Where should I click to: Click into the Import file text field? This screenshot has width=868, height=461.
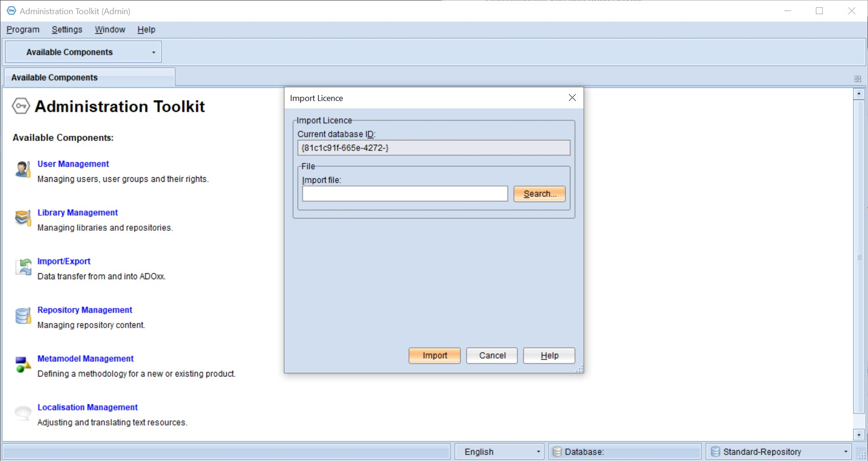[x=405, y=194]
